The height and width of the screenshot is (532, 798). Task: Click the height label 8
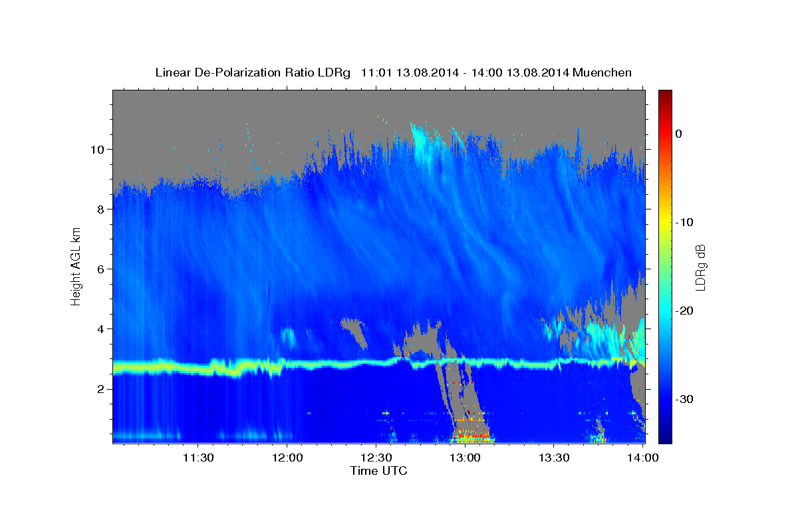102,209
